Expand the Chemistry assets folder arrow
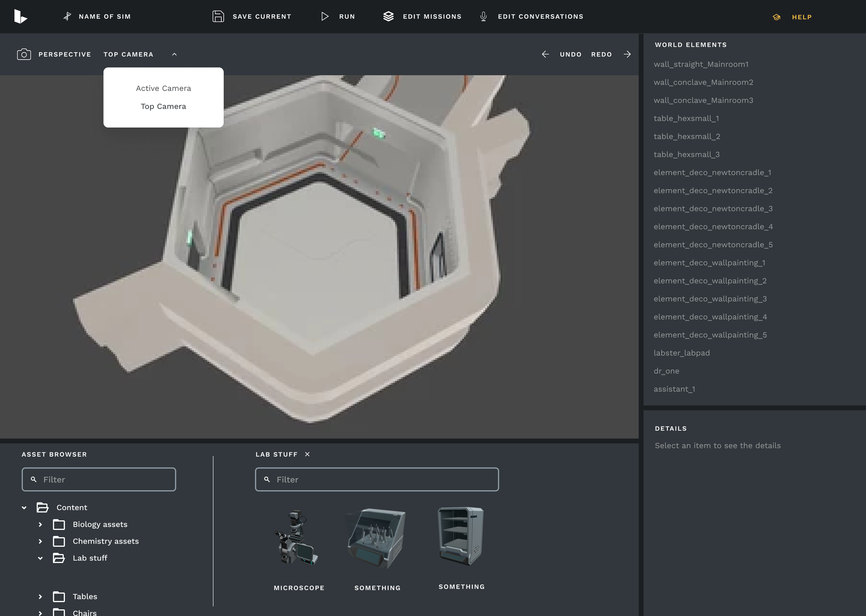Viewport: 866px width, 616px height. tap(40, 541)
